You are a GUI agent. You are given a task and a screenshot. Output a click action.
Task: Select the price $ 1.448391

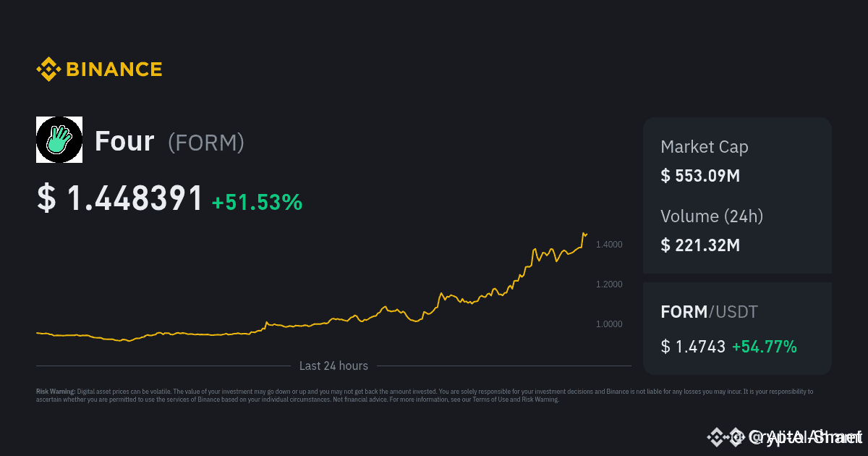pos(120,199)
